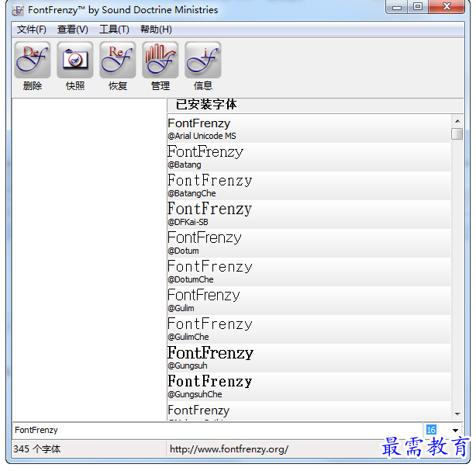Click scrollbar down arrow in font list
476x471 pixels.
pyautogui.click(x=457, y=414)
